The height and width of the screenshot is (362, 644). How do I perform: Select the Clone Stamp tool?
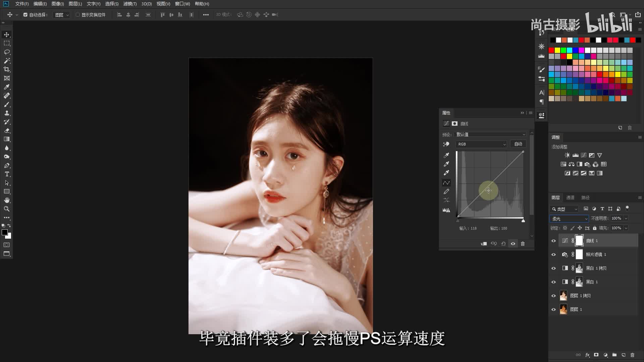click(x=7, y=113)
